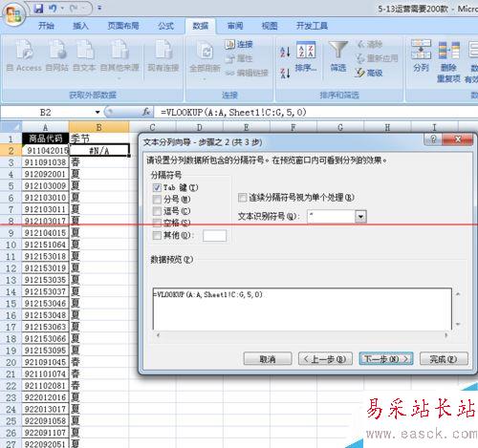Import data from Access
The image size is (478, 448).
point(25,55)
